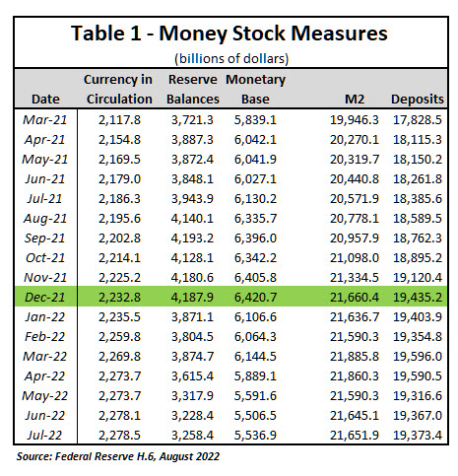
Task: Click the Apr-22 reserve balances value 3,615.4
Action: tap(192, 376)
